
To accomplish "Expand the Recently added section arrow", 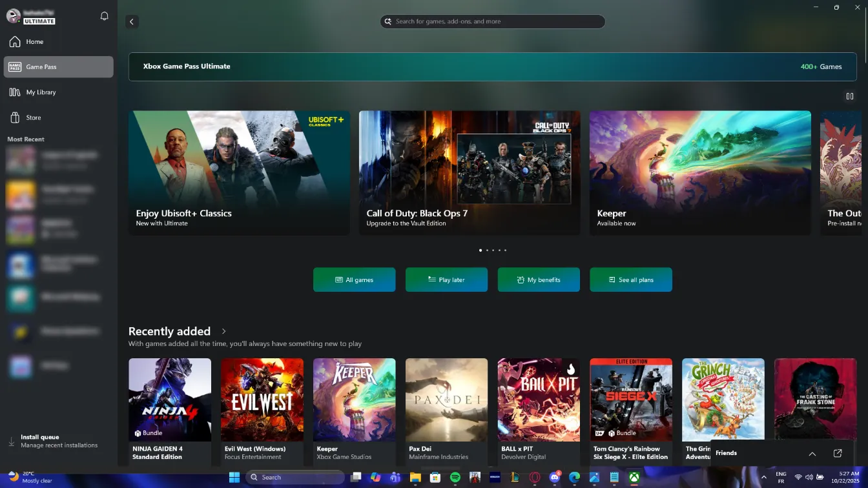I will tap(223, 330).
